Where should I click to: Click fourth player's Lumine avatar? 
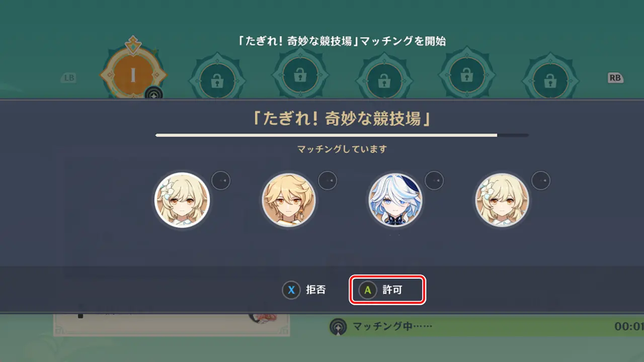pos(502,200)
